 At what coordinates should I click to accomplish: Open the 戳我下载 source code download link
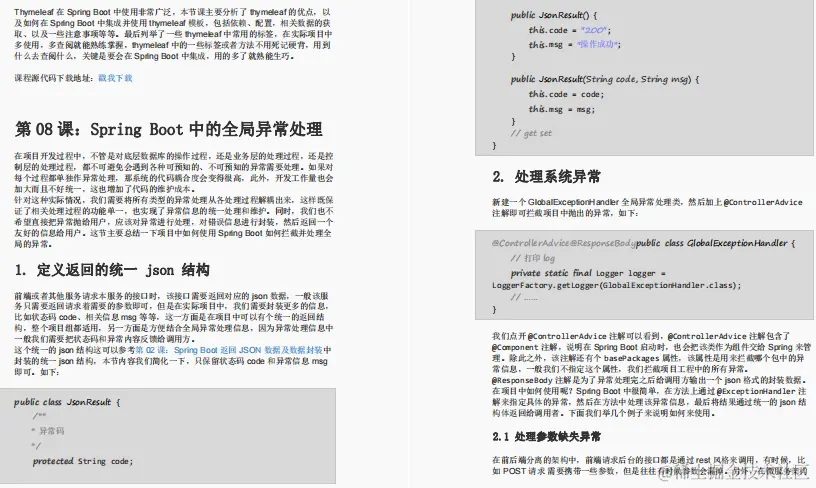tap(115, 78)
